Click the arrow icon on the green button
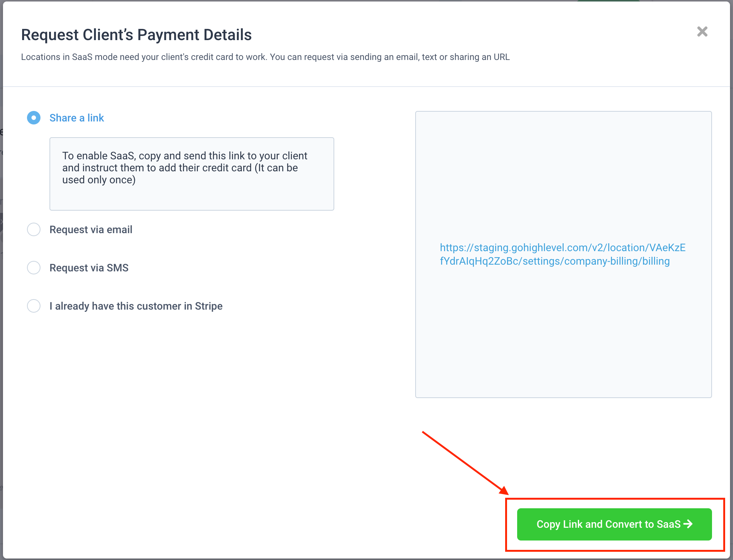Image resolution: width=733 pixels, height=560 pixels. click(688, 524)
